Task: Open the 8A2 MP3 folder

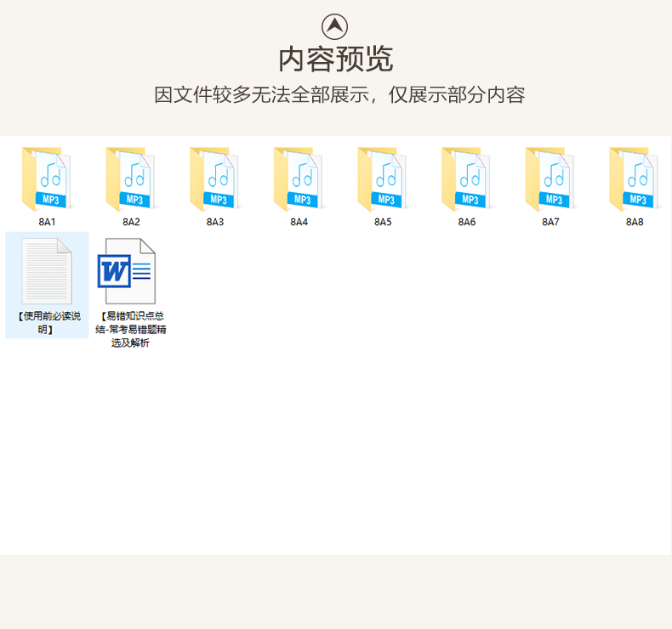Action: 131,179
